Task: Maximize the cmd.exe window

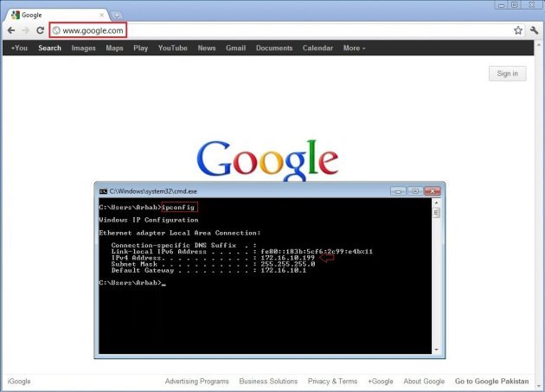Action: pyautogui.click(x=415, y=191)
